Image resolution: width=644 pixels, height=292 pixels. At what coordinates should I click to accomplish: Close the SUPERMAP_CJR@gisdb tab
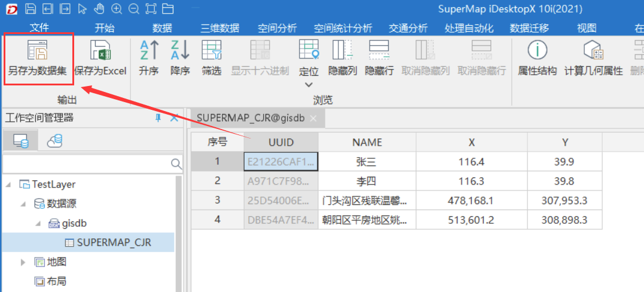pos(313,118)
